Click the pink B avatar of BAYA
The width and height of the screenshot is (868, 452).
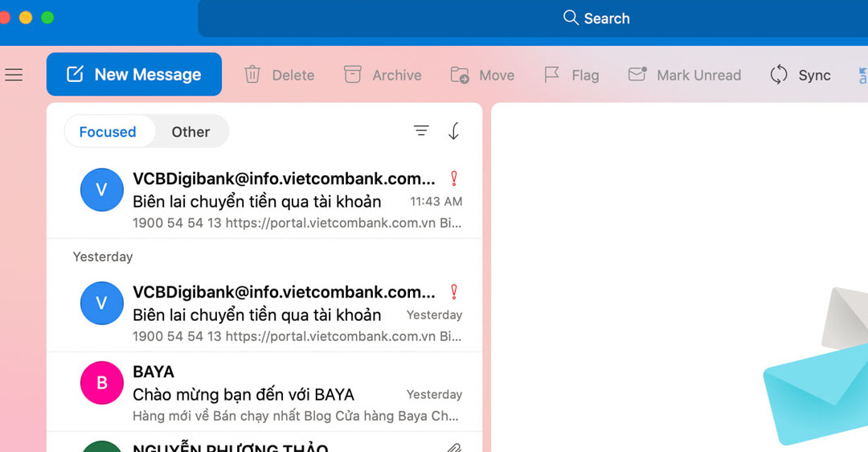(x=102, y=383)
